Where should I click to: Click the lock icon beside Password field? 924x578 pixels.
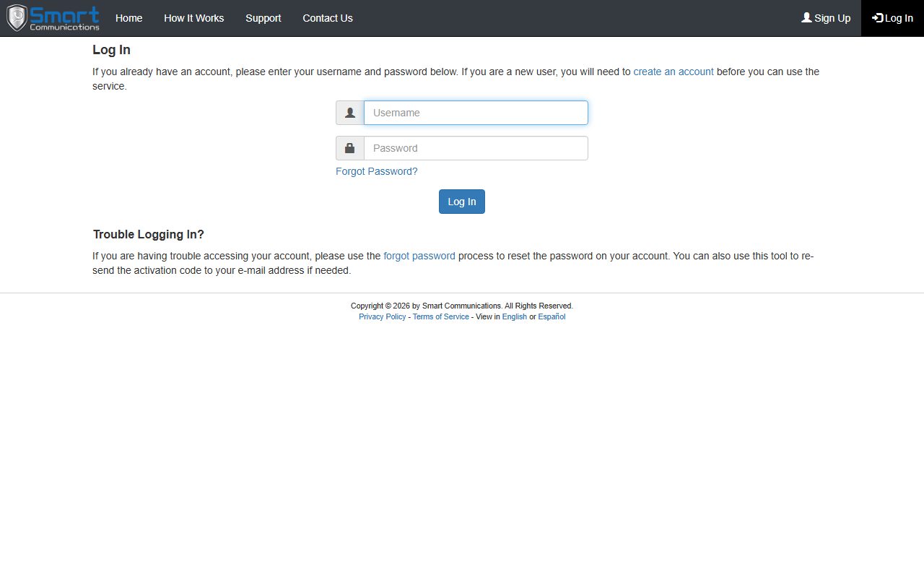(350, 148)
